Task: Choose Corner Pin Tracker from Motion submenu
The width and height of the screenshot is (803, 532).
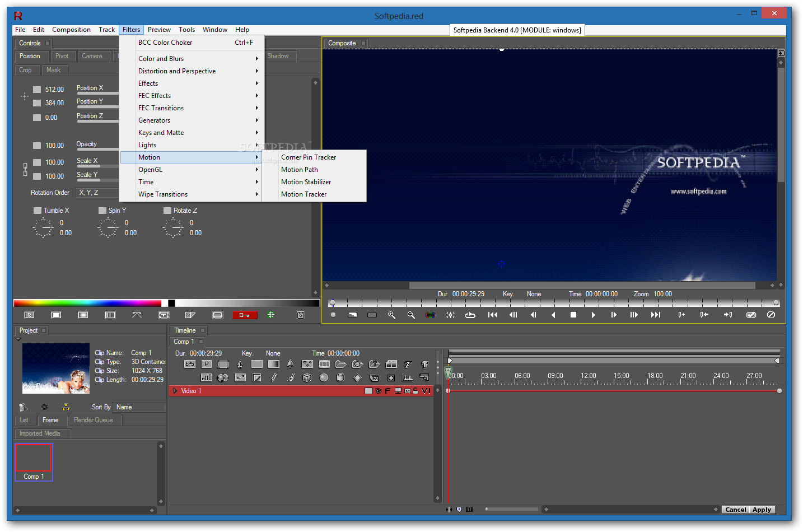Action: tap(314, 157)
